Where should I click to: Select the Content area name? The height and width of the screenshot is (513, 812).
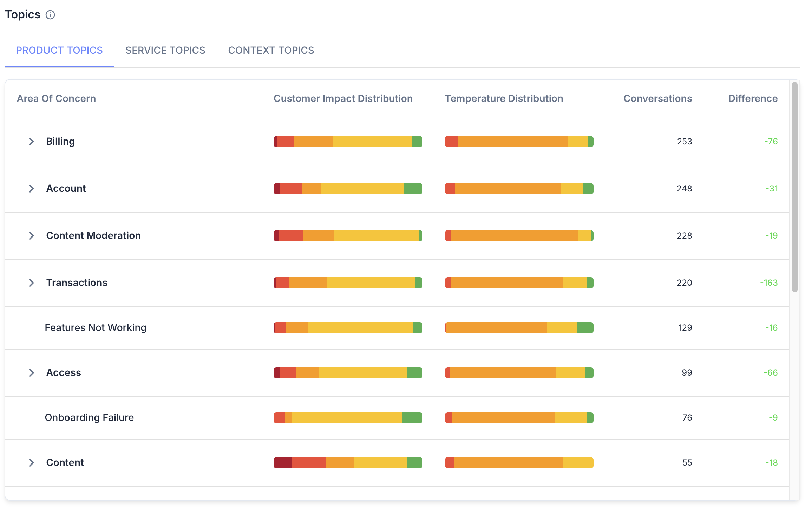(x=65, y=462)
